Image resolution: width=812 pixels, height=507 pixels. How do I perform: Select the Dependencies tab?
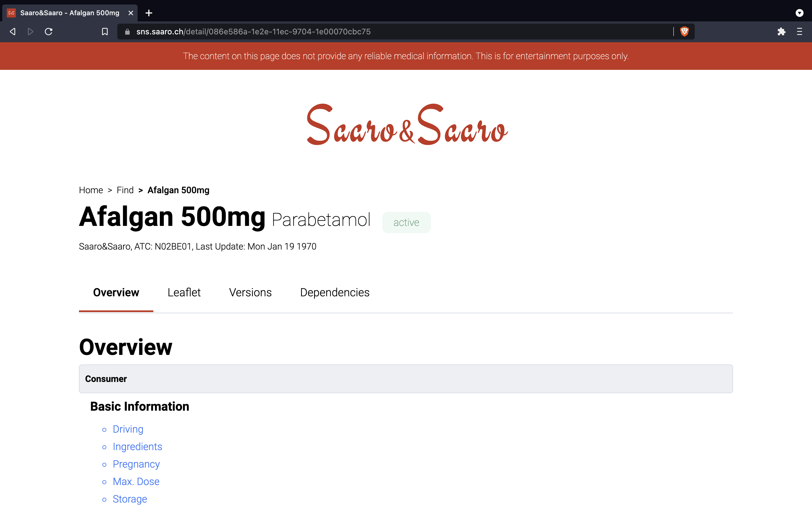pyautogui.click(x=335, y=292)
